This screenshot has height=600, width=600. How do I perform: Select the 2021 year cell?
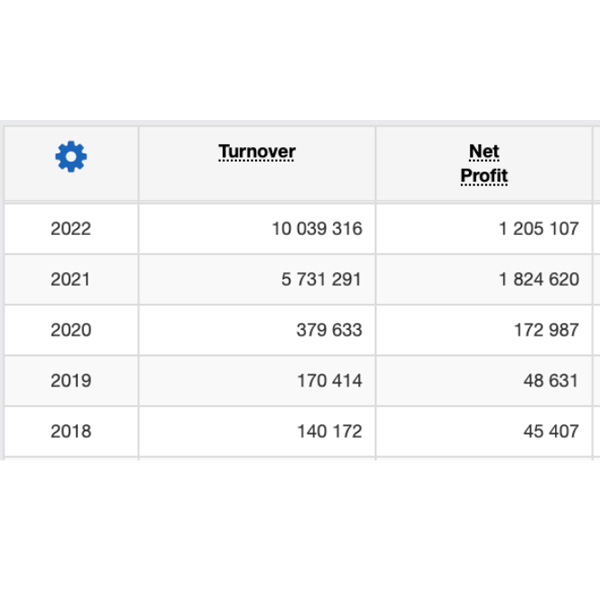coord(70,280)
